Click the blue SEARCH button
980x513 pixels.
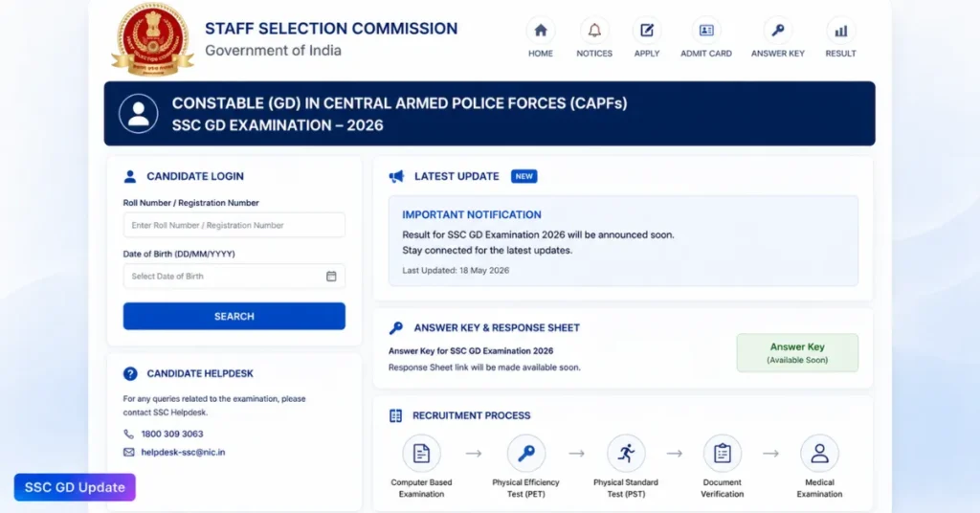click(234, 316)
